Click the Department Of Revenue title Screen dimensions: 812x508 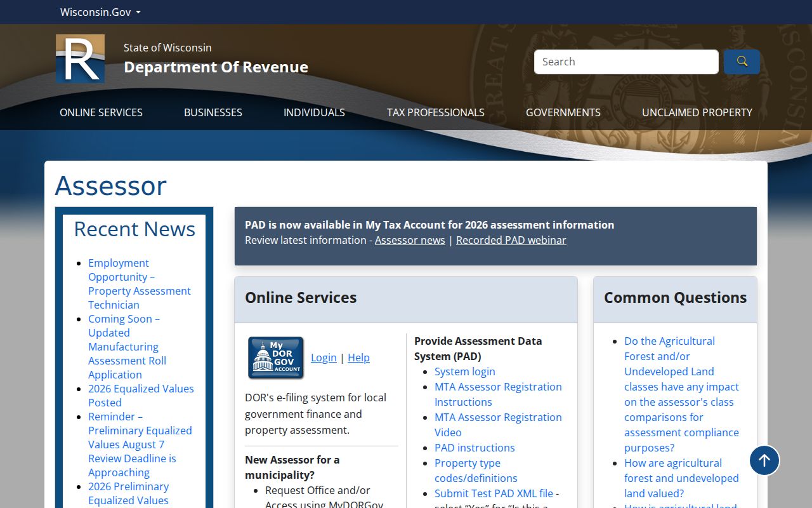pos(216,67)
